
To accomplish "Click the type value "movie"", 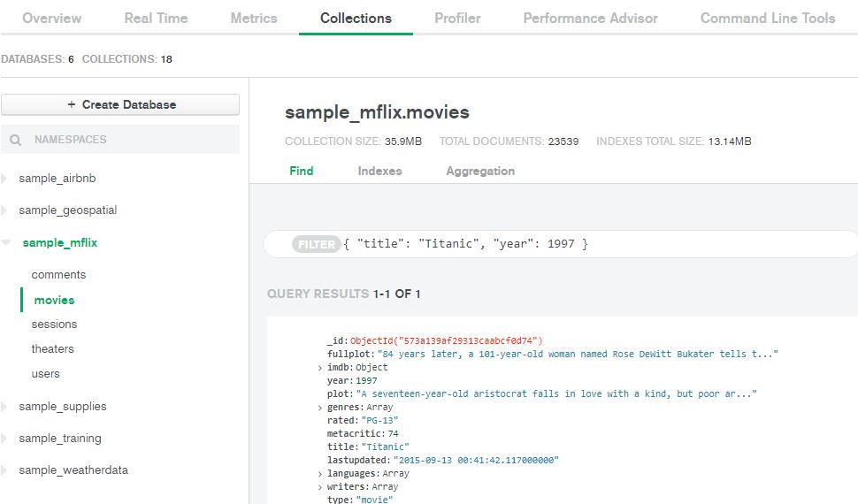I will coord(374,500).
